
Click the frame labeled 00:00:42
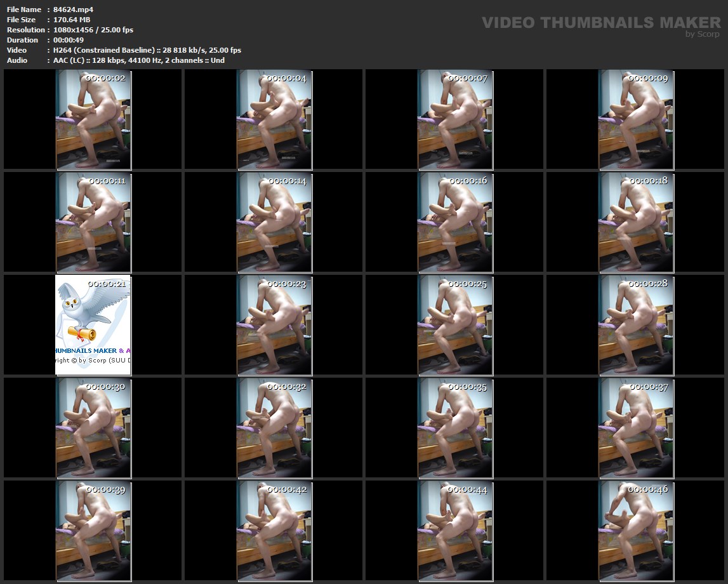(x=274, y=531)
